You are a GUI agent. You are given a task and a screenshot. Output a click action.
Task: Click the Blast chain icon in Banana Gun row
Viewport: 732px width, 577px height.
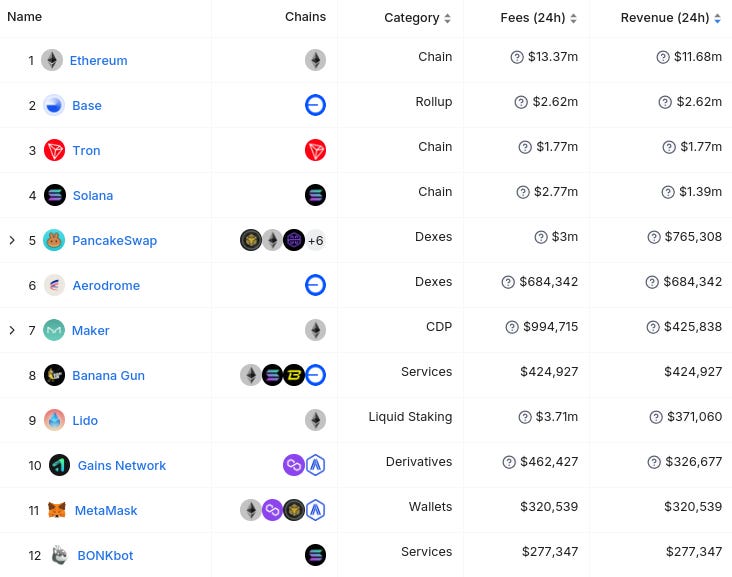(x=294, y=375)
